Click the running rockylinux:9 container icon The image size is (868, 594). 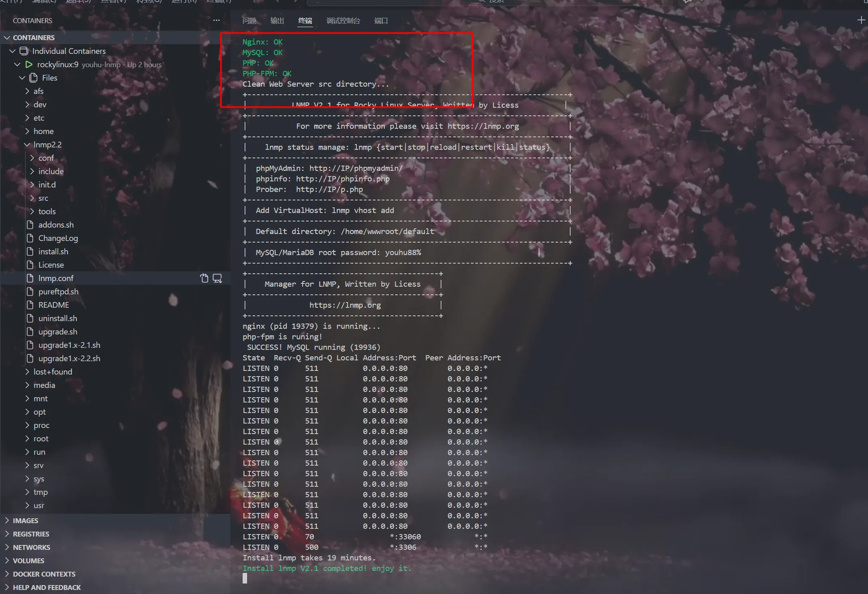pyautogui.click(x=29, y=64)
